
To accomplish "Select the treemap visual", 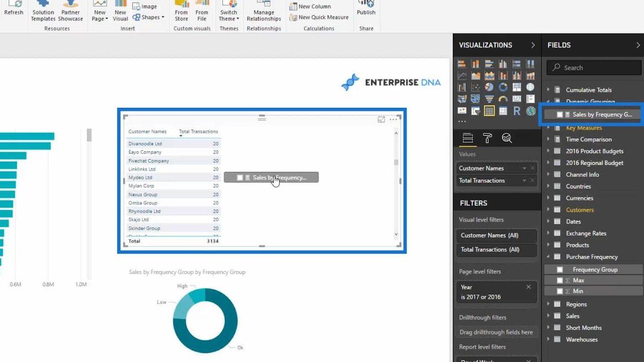I will [517, 87].
